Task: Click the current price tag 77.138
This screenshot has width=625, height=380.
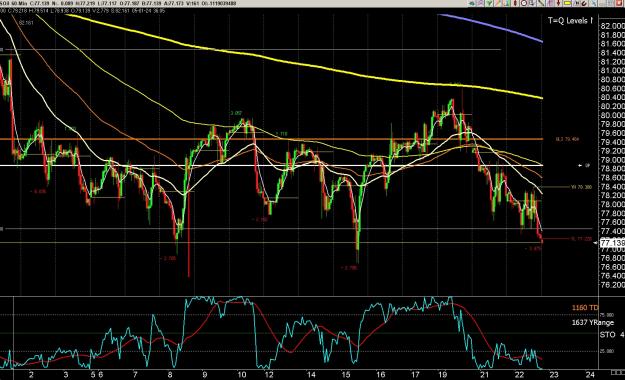Action: 612,242
